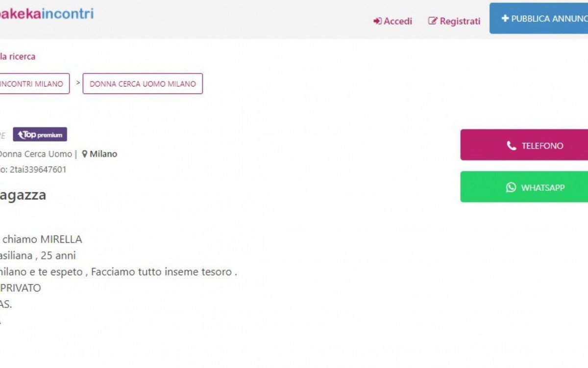588x368 pixels.
Task: Click the plus icon on Pubblica Annuncio
Action: pos(505,18)
